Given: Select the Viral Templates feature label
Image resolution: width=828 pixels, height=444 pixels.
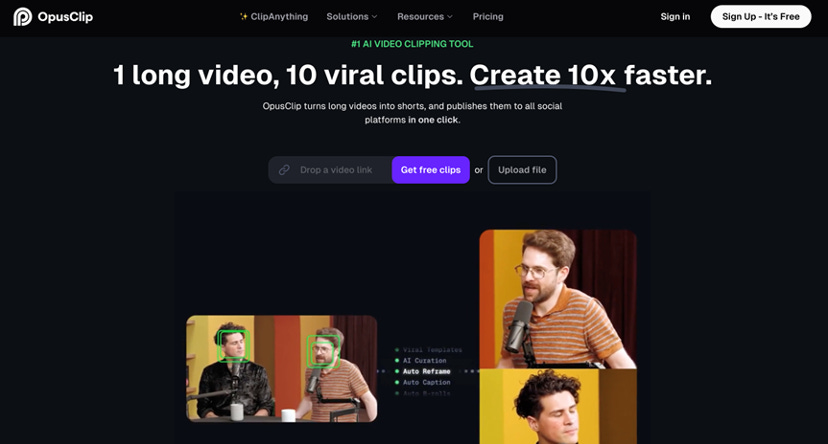Looking at the screenshot, I should [x=432, y=349].
